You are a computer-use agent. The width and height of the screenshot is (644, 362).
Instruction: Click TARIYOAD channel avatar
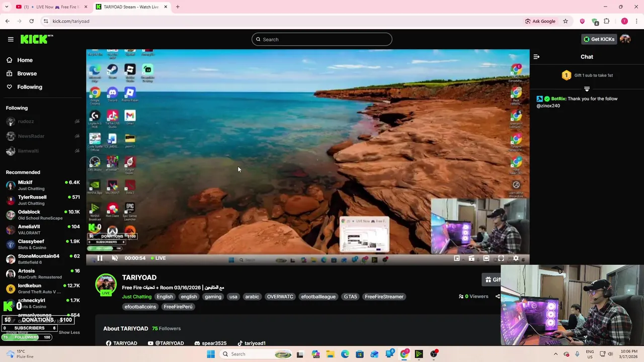coord(106,285)
